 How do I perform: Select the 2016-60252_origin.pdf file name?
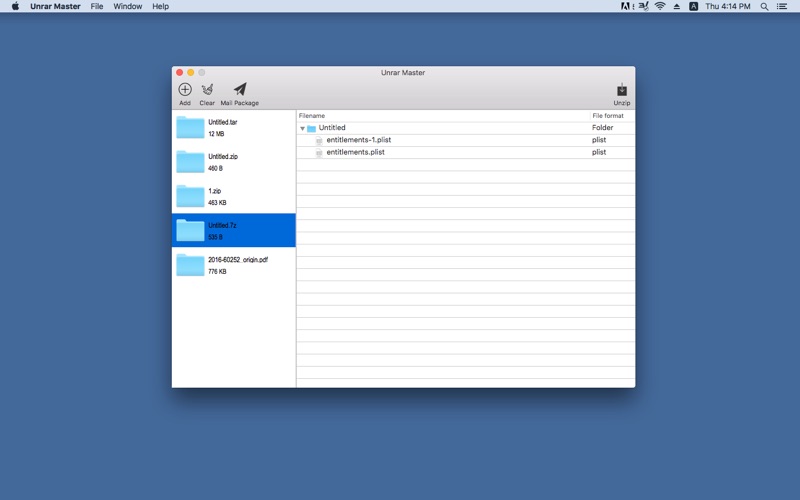(x=238, y=260)
